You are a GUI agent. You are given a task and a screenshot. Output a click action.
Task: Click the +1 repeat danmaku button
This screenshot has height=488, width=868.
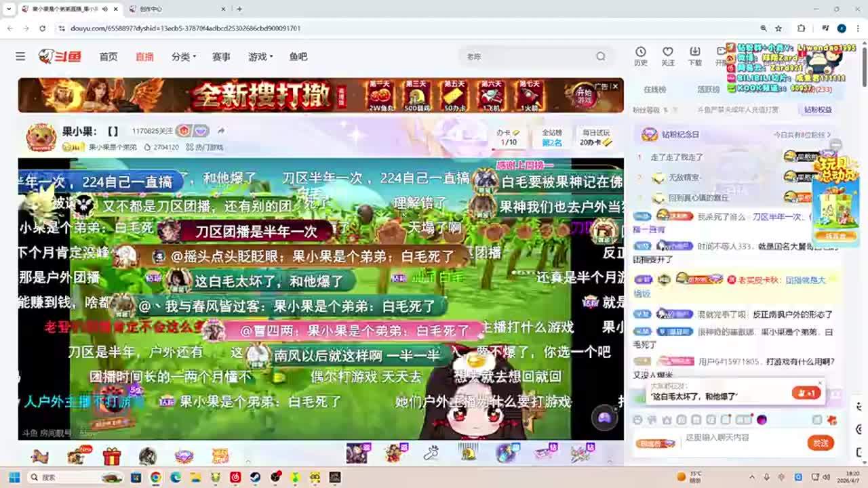click(806, 393)
